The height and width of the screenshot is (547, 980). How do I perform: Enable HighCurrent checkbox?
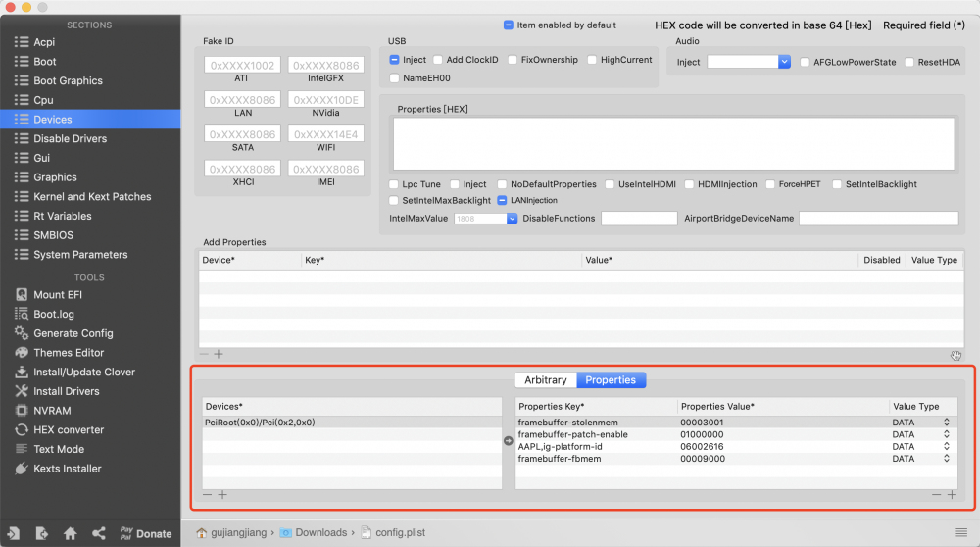(x=592, y=60)
